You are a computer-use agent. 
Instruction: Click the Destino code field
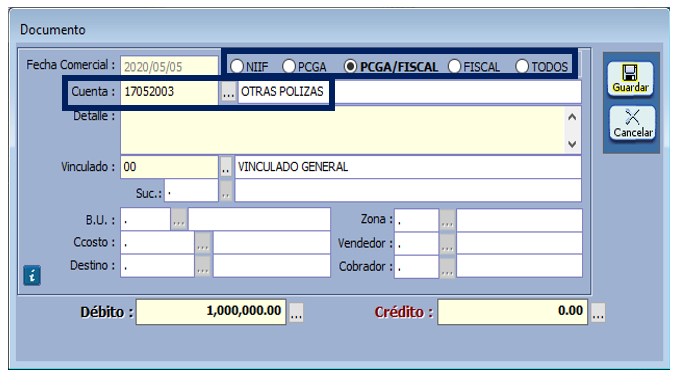[x=157, y=266]
